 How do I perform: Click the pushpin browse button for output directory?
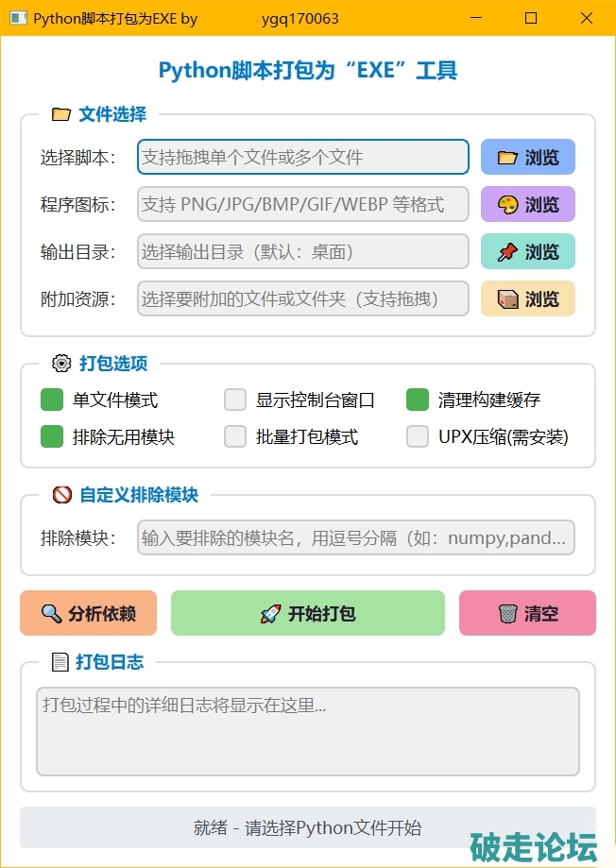point(527,252)
